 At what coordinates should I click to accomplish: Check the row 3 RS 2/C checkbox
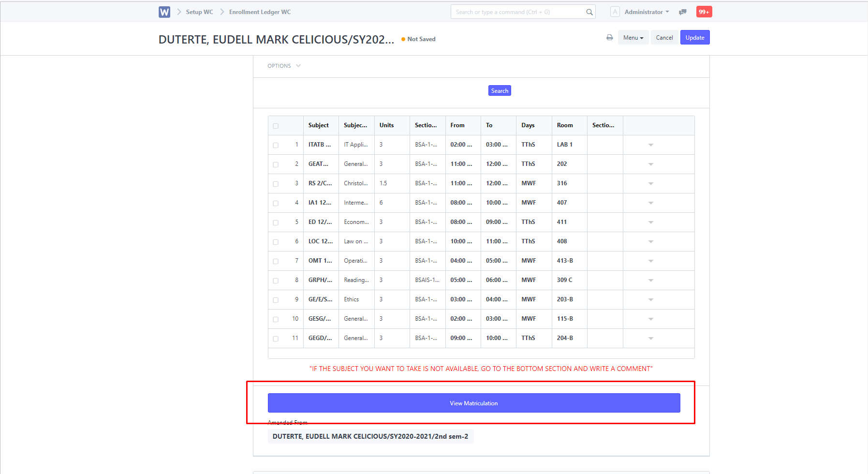point(276,184)
